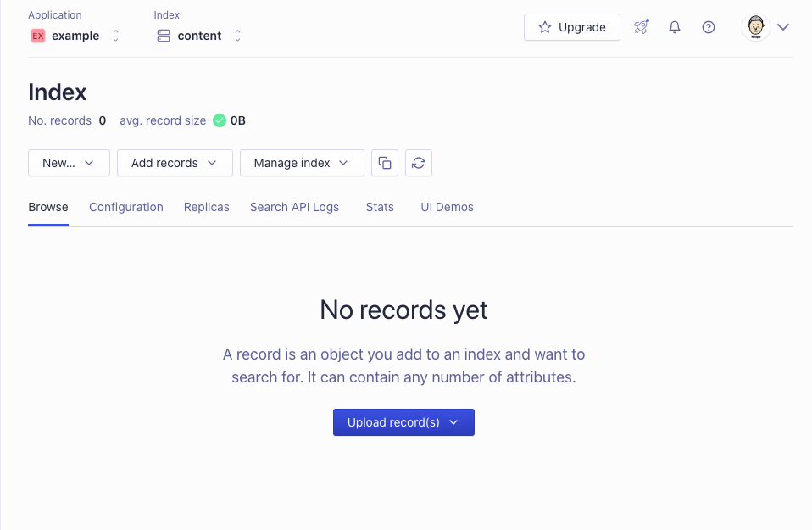Screen dimensions: 812x530
Task: Switch to the Replicas tab
Action: pyautogui.click(x=206, y=207)
